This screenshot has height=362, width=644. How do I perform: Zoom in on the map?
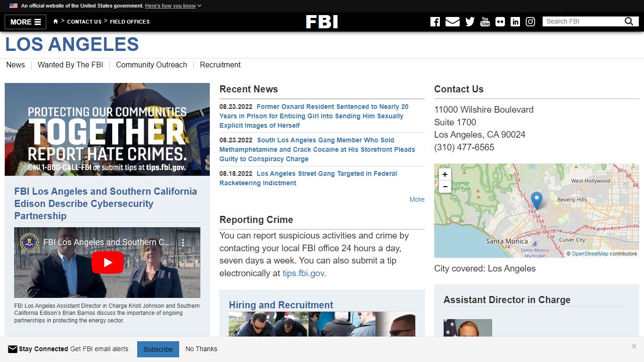(x=445, y=174)
